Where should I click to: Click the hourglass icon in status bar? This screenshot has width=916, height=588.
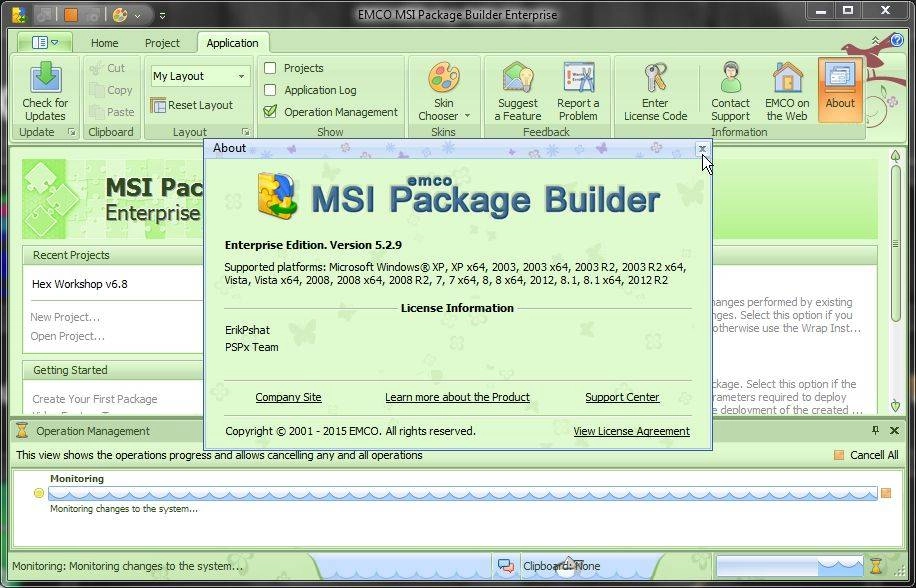876,566
